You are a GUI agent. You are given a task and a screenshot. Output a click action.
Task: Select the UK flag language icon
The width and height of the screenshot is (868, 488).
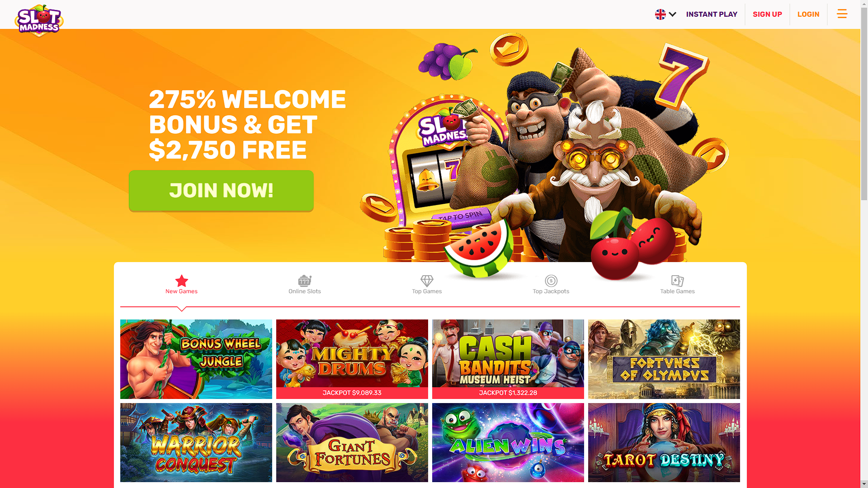pos(660,14)
